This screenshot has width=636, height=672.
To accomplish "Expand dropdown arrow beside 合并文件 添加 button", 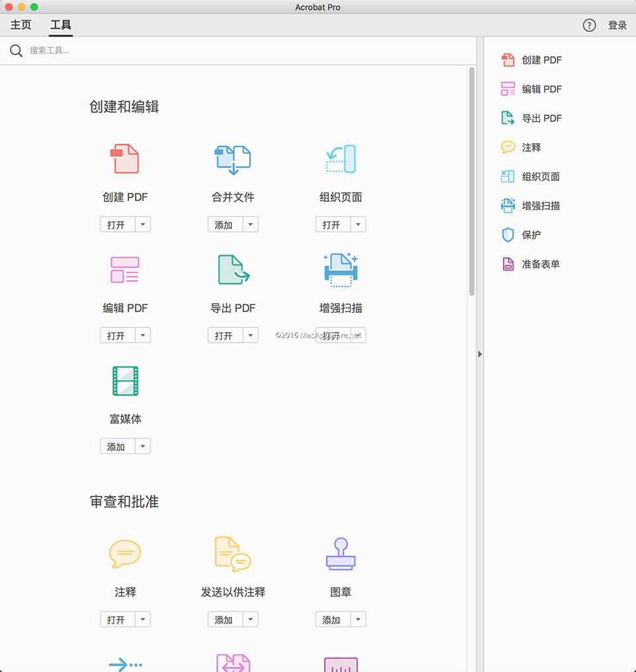I will tap(250, 225).
